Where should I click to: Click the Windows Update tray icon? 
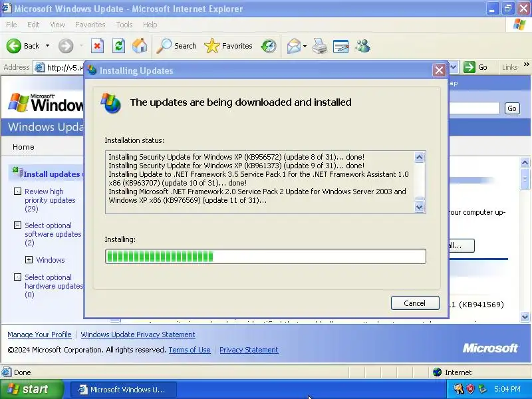(482, 389)
